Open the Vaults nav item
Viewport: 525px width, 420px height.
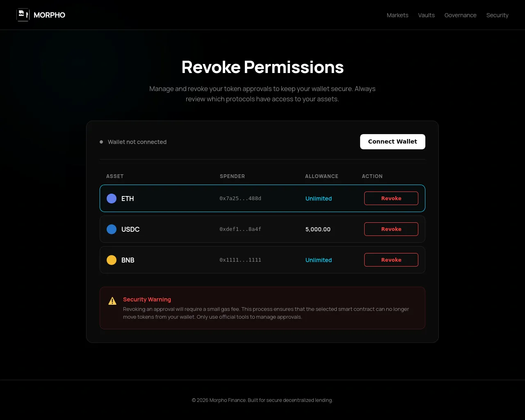point(426,15)
